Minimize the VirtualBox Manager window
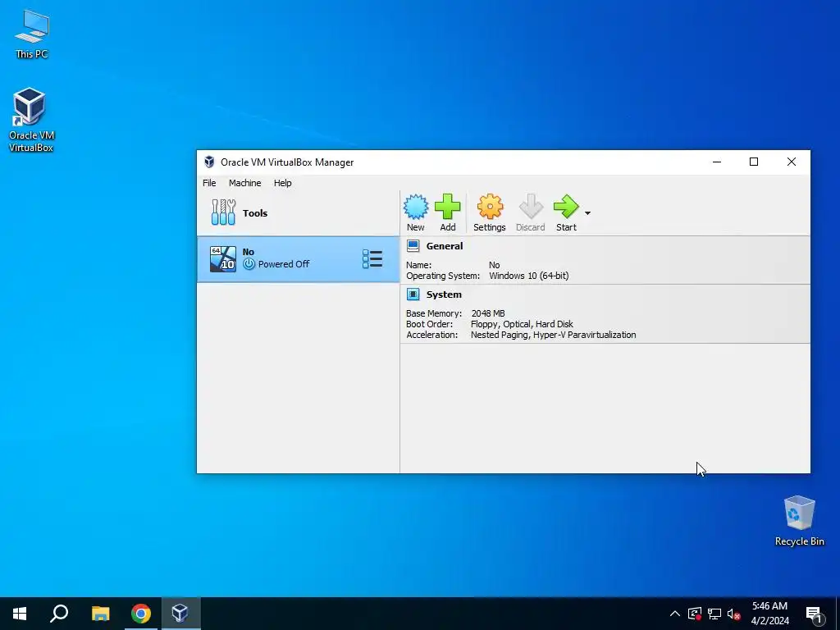840x630 pixels. click(717, 162)
